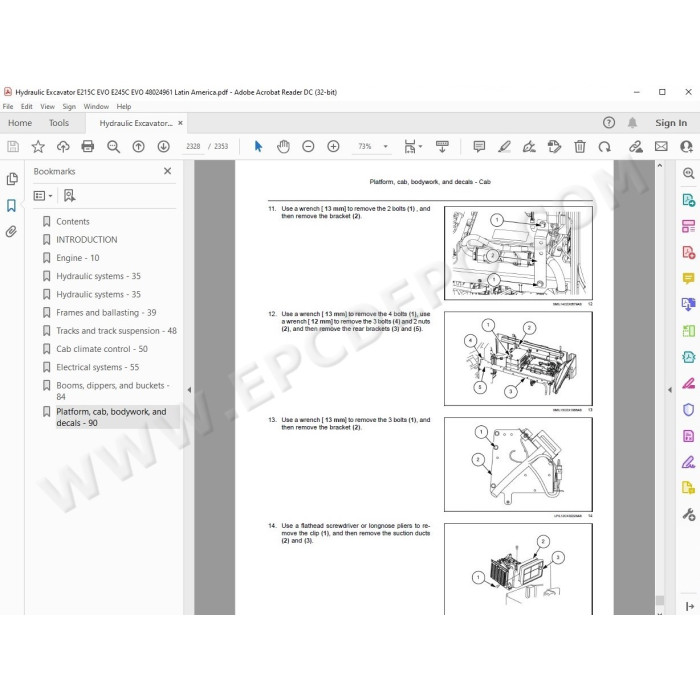700x700 pixels.
Task: Print the document
Action: [x=88, y=146]
